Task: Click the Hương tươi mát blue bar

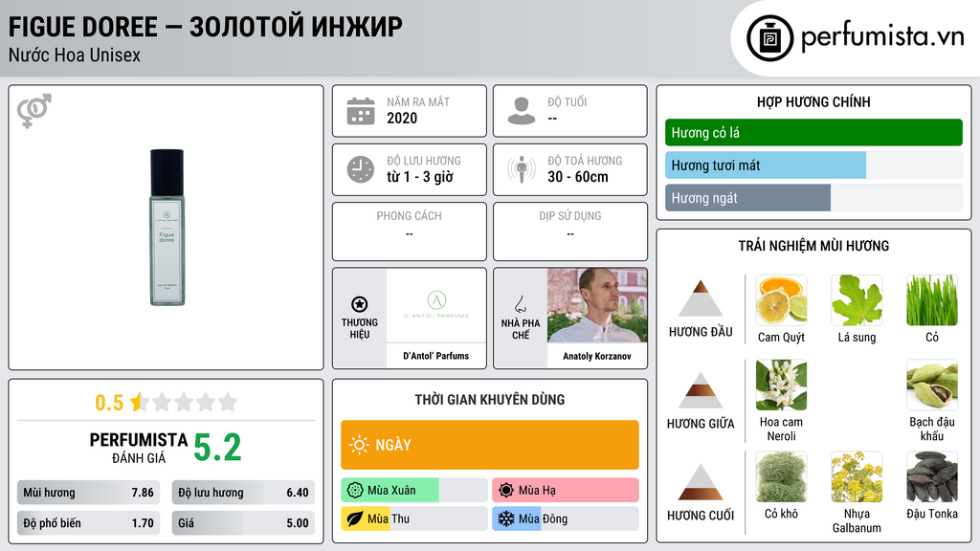Action: (813, 165)
